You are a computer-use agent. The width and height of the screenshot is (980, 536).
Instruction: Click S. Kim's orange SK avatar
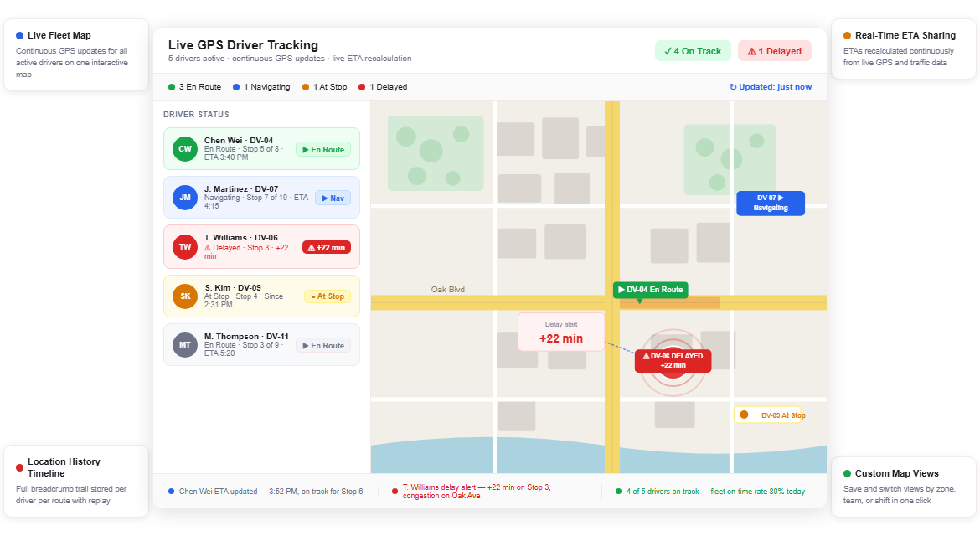(x=185, y=296)
